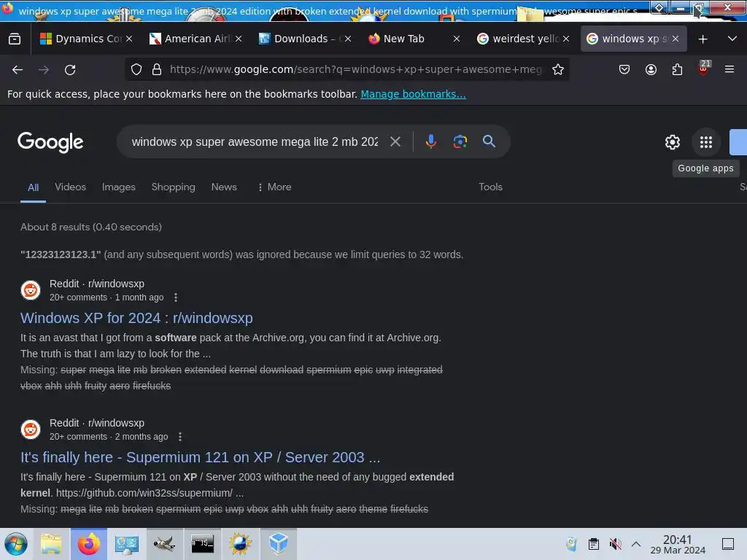The image size is (747, 560).
Task: Close the New Tab tab
Action: coord(457,39)
